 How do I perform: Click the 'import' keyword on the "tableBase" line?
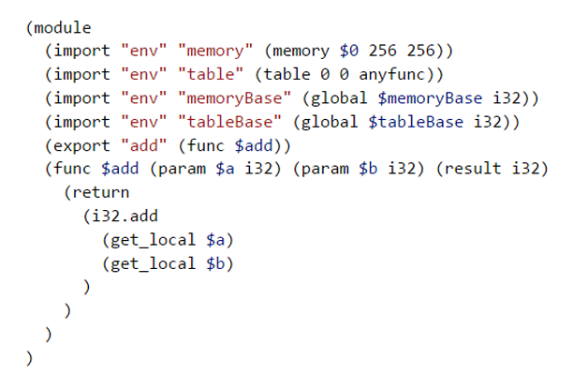click(81, 122)
